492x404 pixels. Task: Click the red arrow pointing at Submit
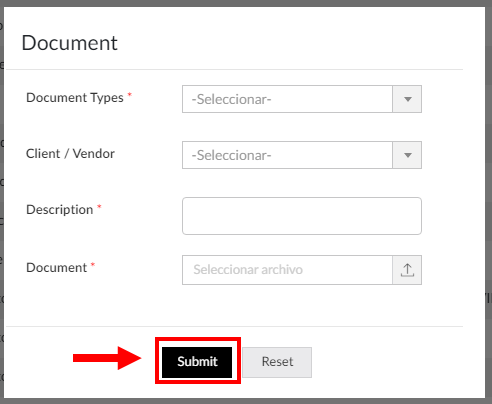pos(107,358)
